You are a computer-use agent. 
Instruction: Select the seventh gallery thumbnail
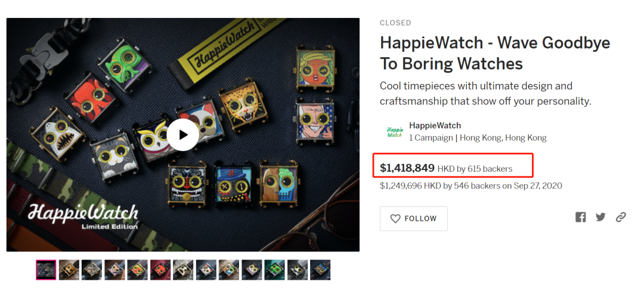pos(183,270)
